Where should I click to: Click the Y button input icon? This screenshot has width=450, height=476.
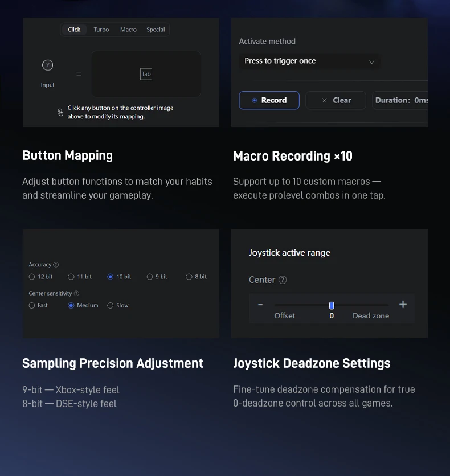click(x=48, y=65)
